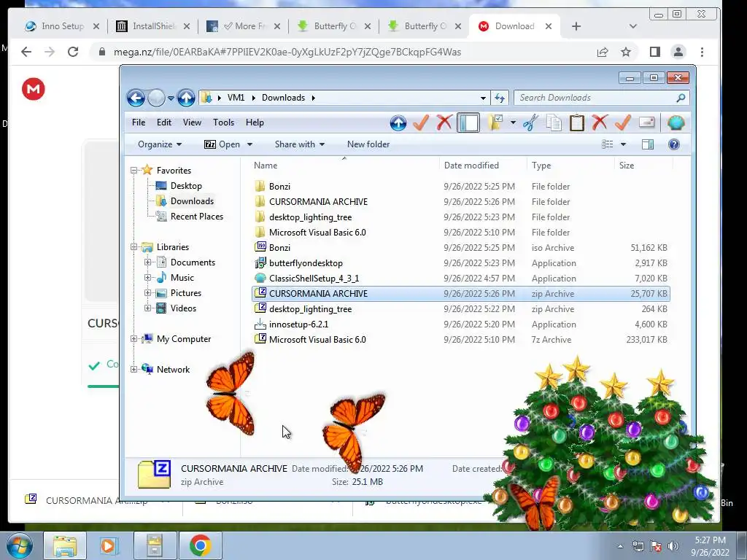
Task: Open the Help menu
Action: point(255,122)
